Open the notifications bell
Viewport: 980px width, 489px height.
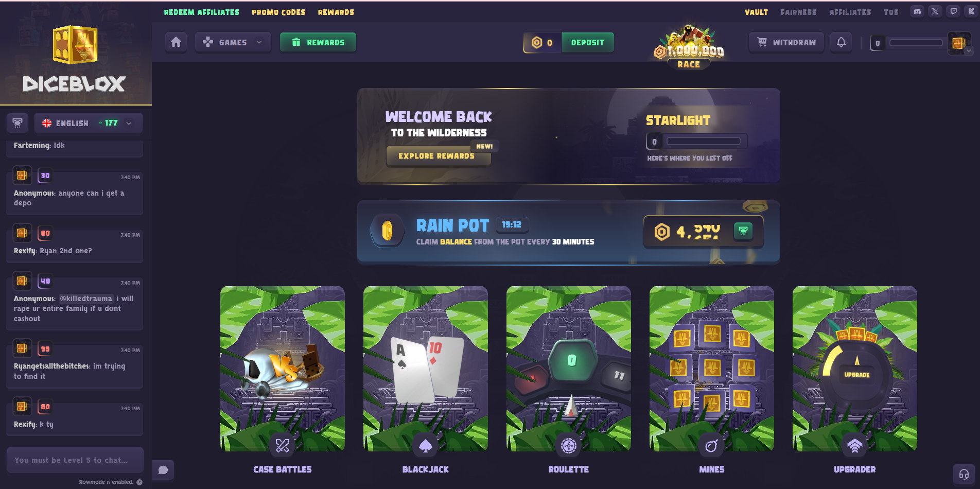click(x=841, y=42)
